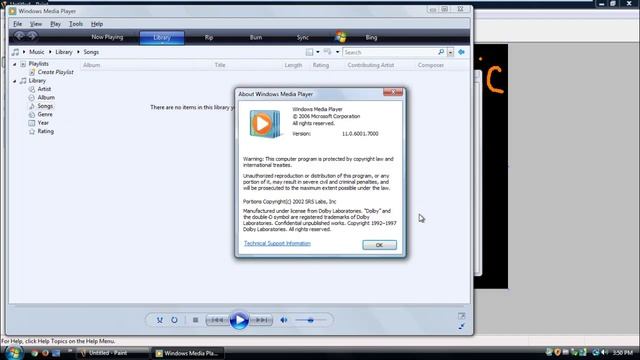Select Library in the breadcrumb

tap(64, 52)
